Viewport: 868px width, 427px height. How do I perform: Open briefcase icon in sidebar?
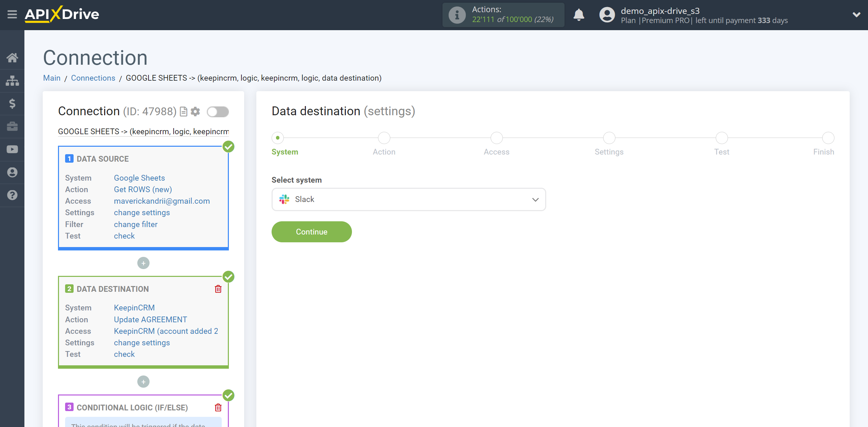coord(12,126)
